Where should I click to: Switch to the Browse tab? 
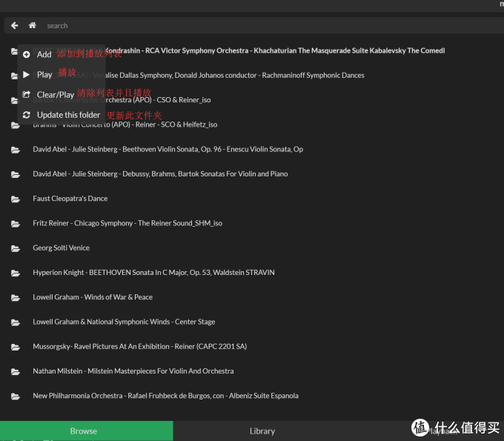pyautogui.click(x=84, y=431)
